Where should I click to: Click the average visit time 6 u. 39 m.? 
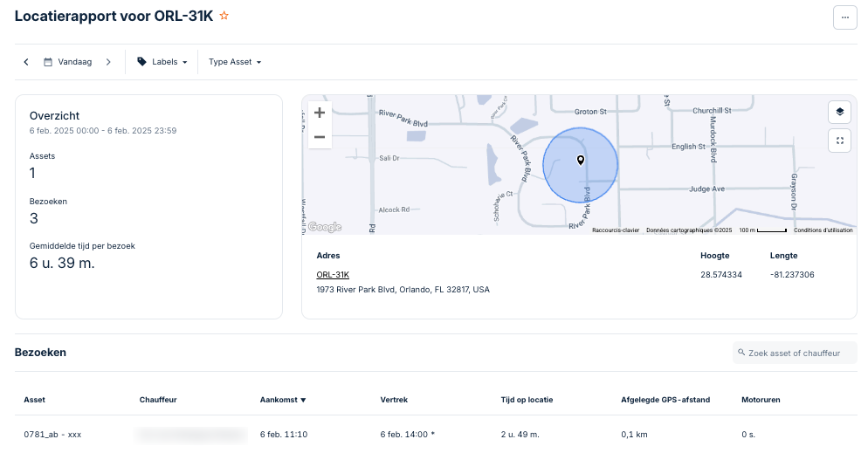click(62, 264)
